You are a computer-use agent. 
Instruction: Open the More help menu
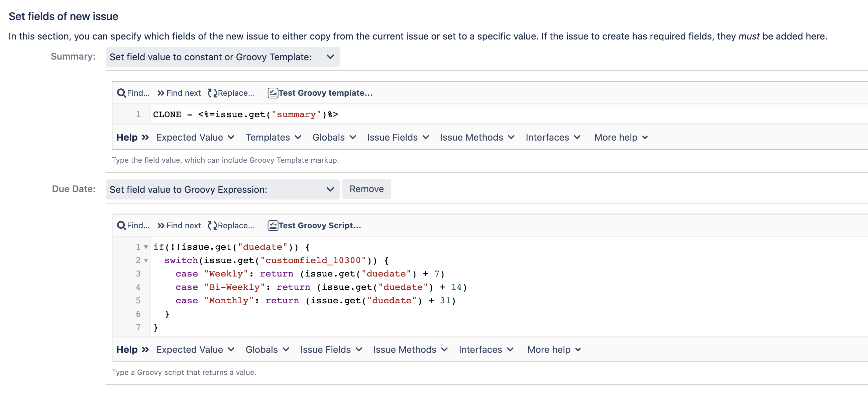point(621,137)
